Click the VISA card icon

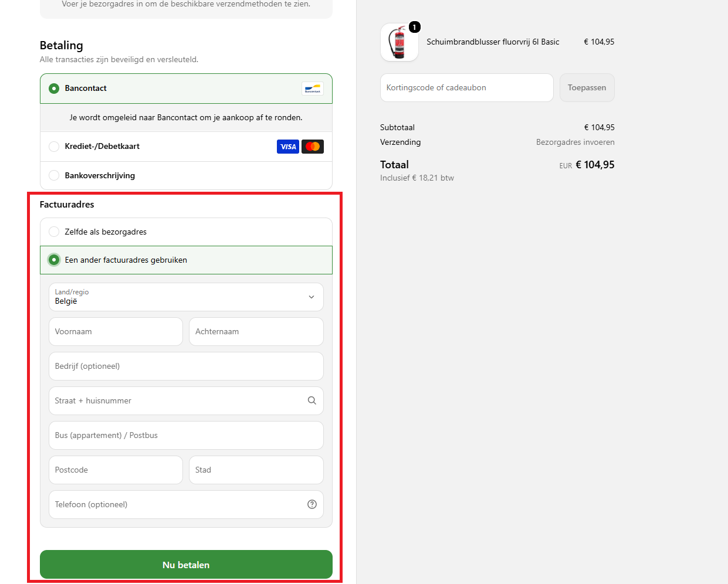(x=288, y=147)
